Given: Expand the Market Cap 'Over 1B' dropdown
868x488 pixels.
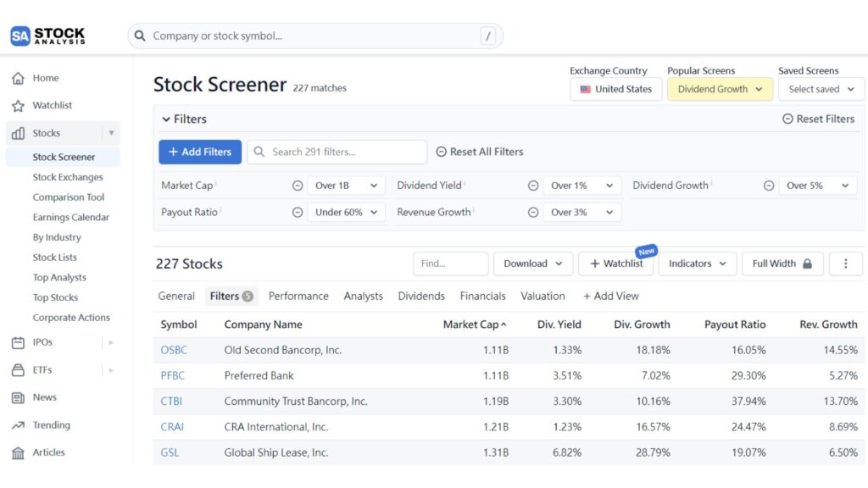Looking at the screenshot, I should click(346, 185).
